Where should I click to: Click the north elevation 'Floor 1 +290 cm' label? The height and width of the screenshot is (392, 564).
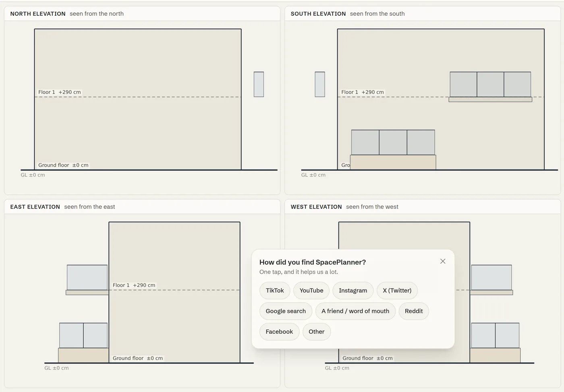click(60, 92)
